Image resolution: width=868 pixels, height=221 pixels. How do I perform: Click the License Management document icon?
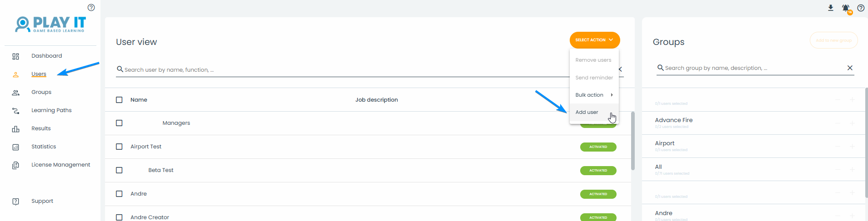pos(16,165)
